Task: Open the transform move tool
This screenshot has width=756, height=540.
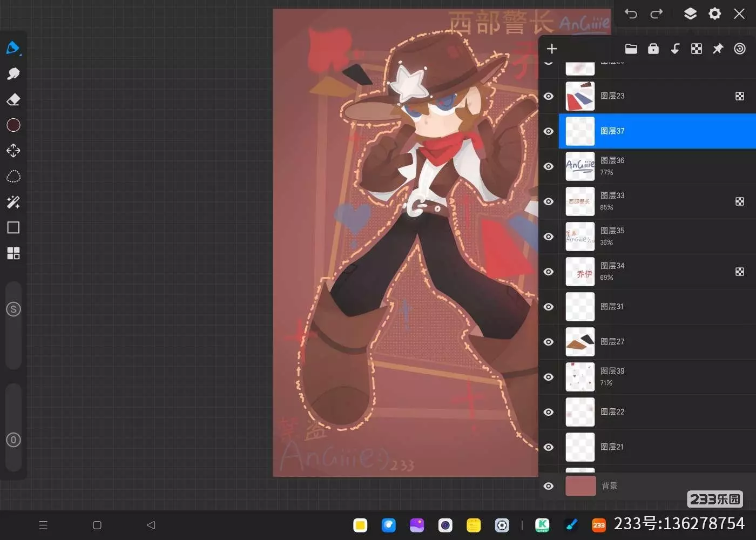Action: pos(13,150)
